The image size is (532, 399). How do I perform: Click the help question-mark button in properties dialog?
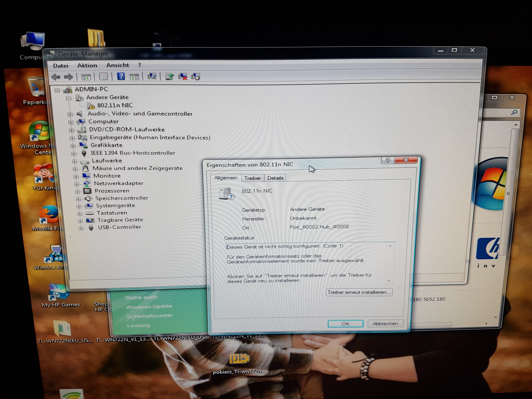(388, 160)
